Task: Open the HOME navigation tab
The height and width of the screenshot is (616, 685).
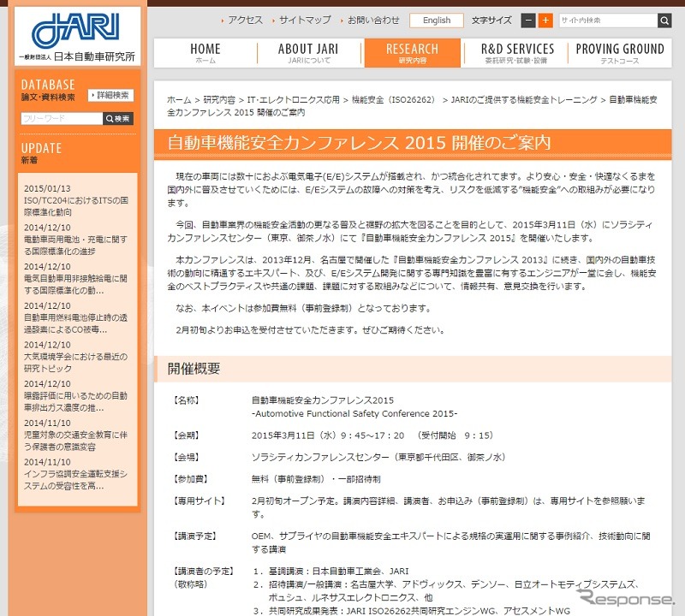Action: pyautogui.click(x=205, y=53)
